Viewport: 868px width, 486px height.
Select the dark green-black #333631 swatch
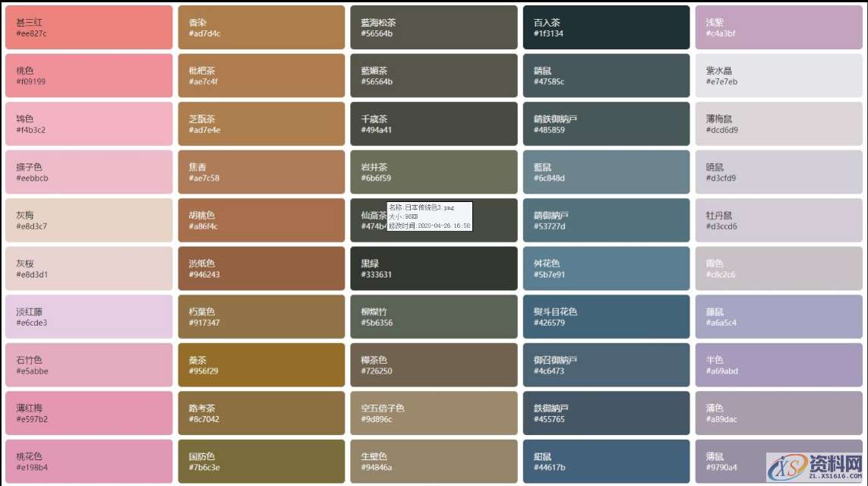[434, 268]
